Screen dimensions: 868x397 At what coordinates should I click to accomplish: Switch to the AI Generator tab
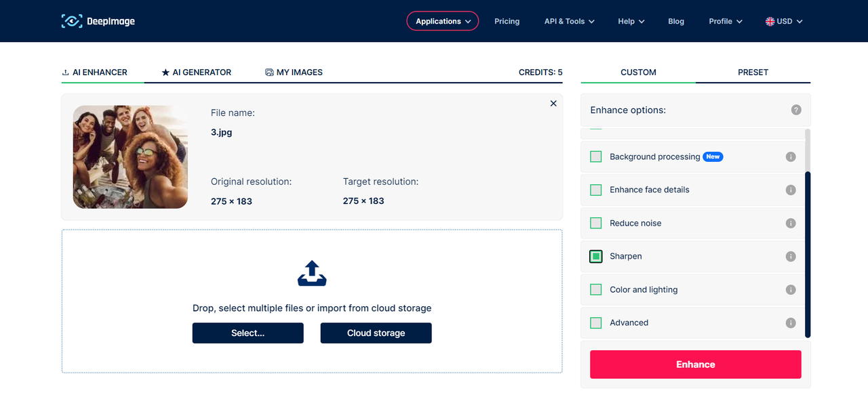197,72
